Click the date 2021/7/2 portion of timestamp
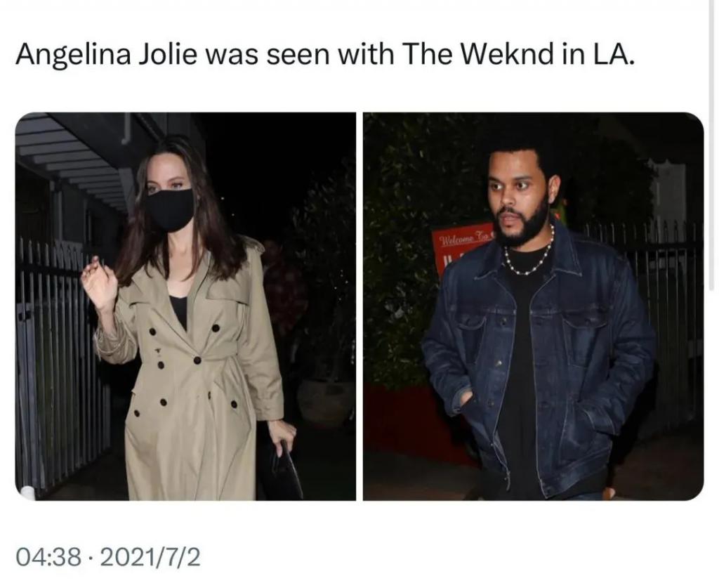Image resolution: width=719 pixels, height=588 pixels. click(x=150, y=557)
